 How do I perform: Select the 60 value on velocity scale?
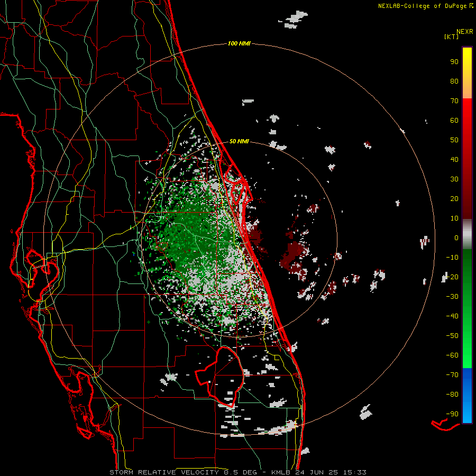tap(454, 121)
